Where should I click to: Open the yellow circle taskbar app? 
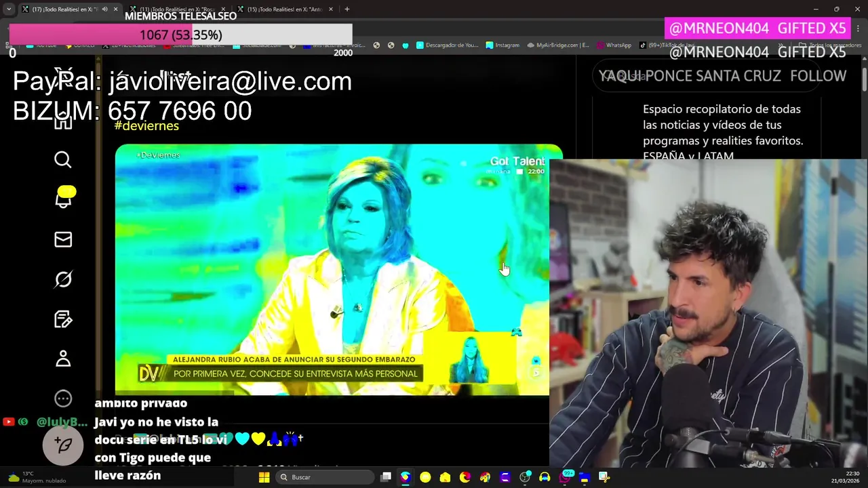(x=425, y=477)
